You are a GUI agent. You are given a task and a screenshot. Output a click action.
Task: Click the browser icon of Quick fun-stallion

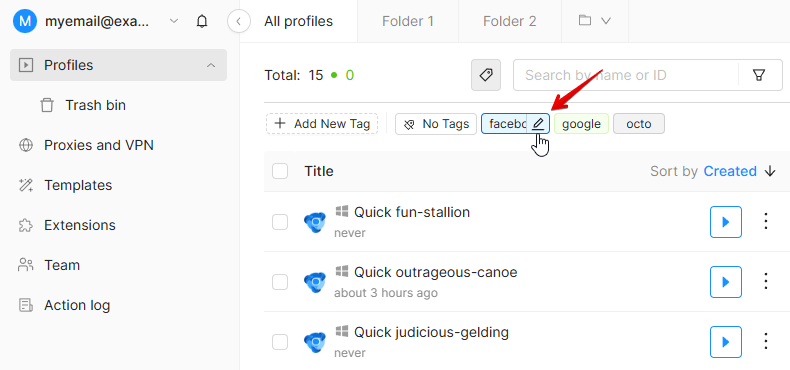click(315, 222)
